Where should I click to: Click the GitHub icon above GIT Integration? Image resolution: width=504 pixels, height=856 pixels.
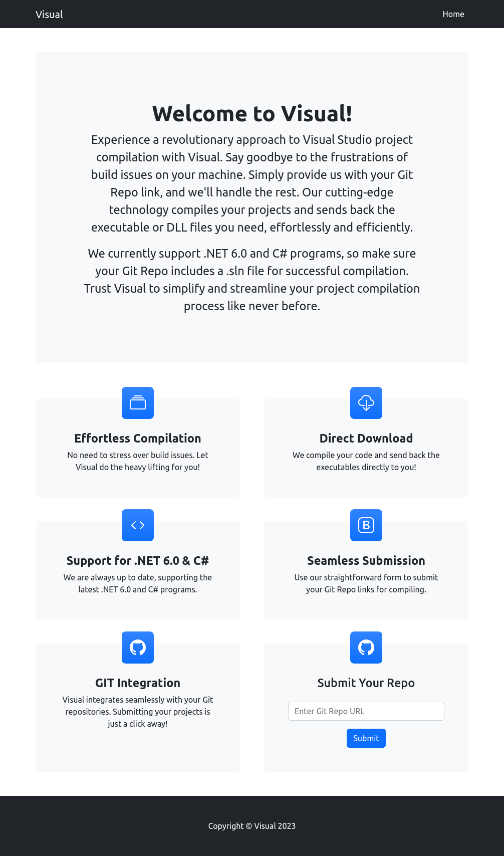pyautogui.click(x=138, y=648)
